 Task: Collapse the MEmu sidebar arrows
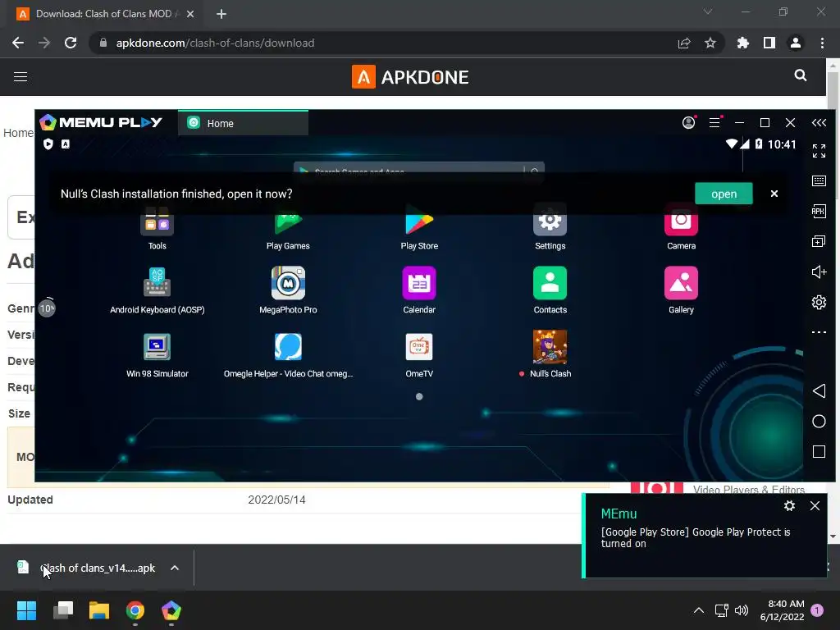[819, 123]
